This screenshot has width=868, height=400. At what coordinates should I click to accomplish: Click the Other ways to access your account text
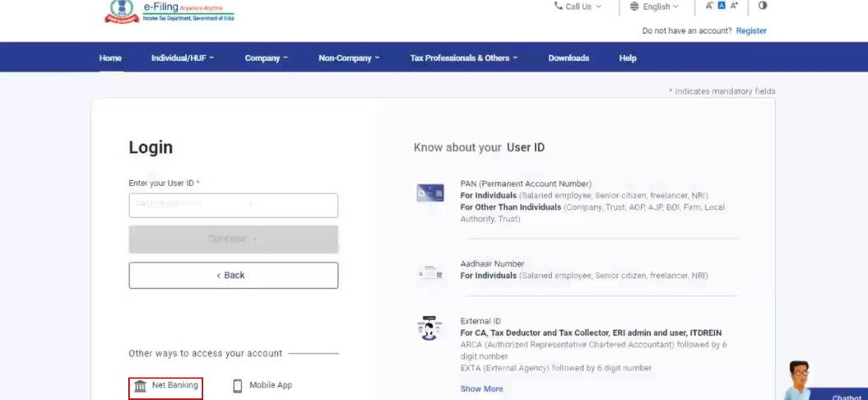click(206, 353)
